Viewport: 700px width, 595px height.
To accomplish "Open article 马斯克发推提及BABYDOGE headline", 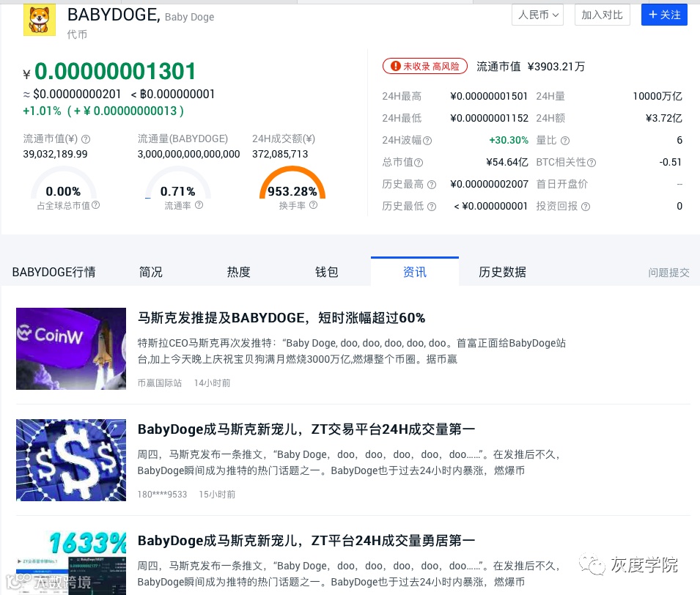I will pos(281,318).
